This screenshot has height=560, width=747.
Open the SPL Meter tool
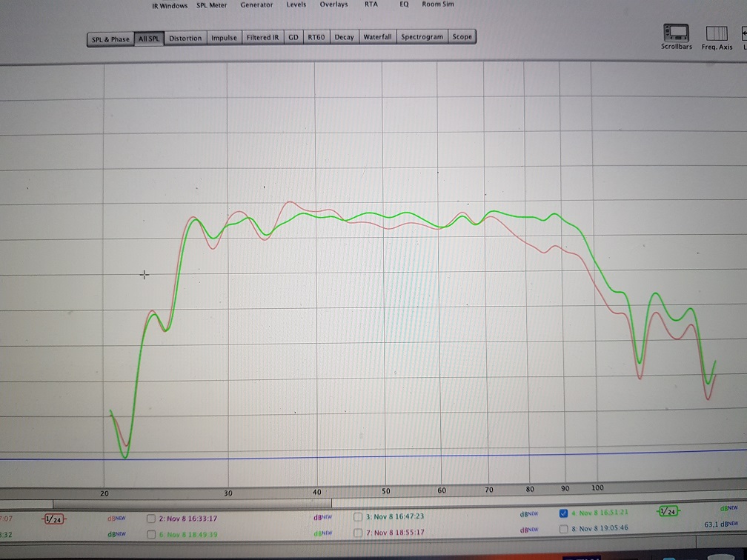[x=212, y=5]
